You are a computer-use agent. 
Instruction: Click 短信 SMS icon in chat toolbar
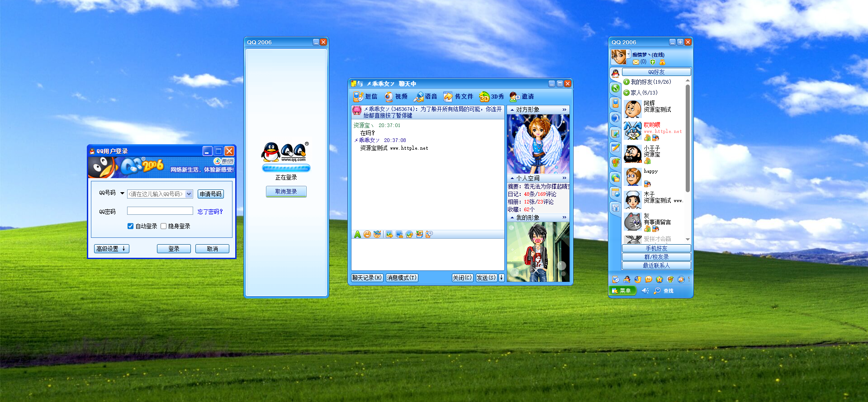point(365,96)
